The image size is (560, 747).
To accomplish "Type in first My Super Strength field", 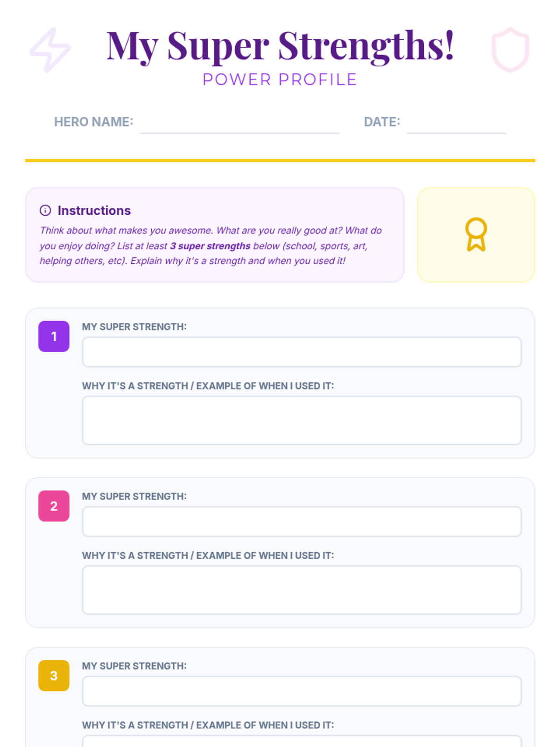I will tap(301, 352).
